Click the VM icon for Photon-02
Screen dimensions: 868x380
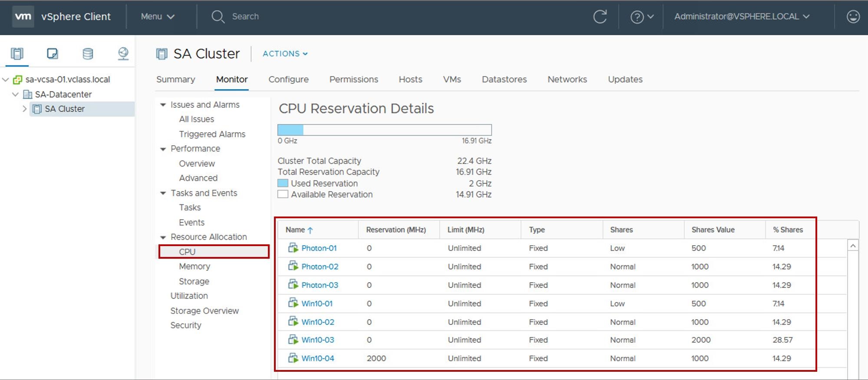[293, 266]
